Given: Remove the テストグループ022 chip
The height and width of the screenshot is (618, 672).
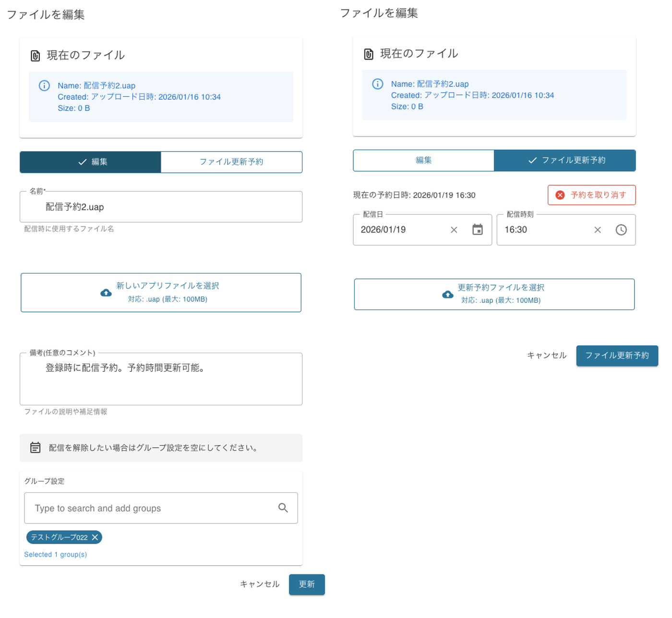Looking at the screenshot, I should [95, 537].
